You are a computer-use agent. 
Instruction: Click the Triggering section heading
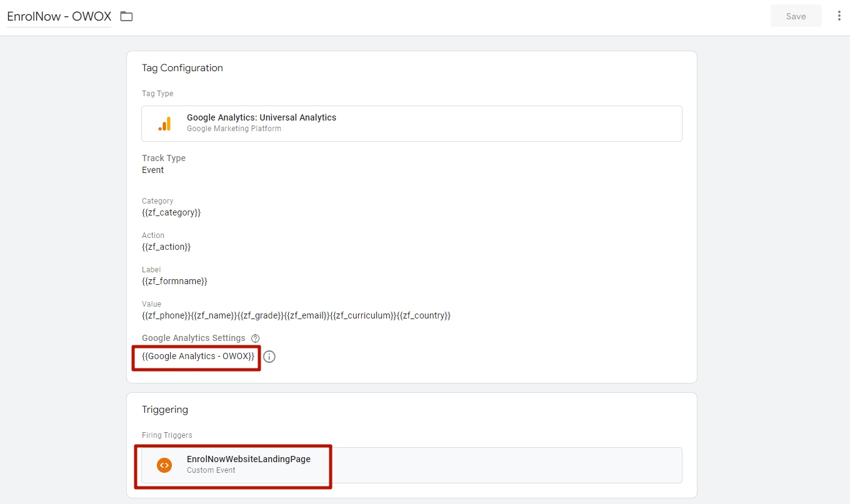pos(165,410)
